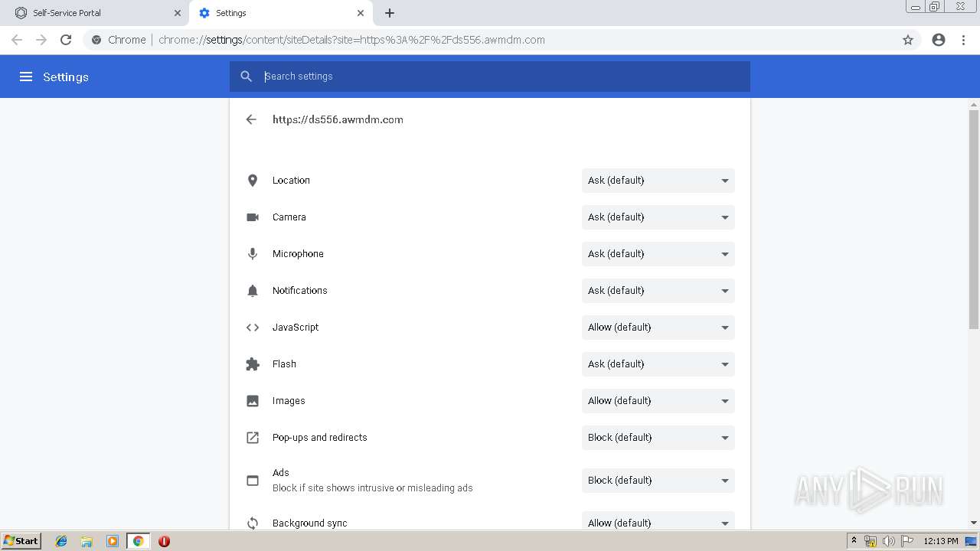Screen dimensions: 980x551
Task: Click the Ads window icon
Action: click(253, 481)
